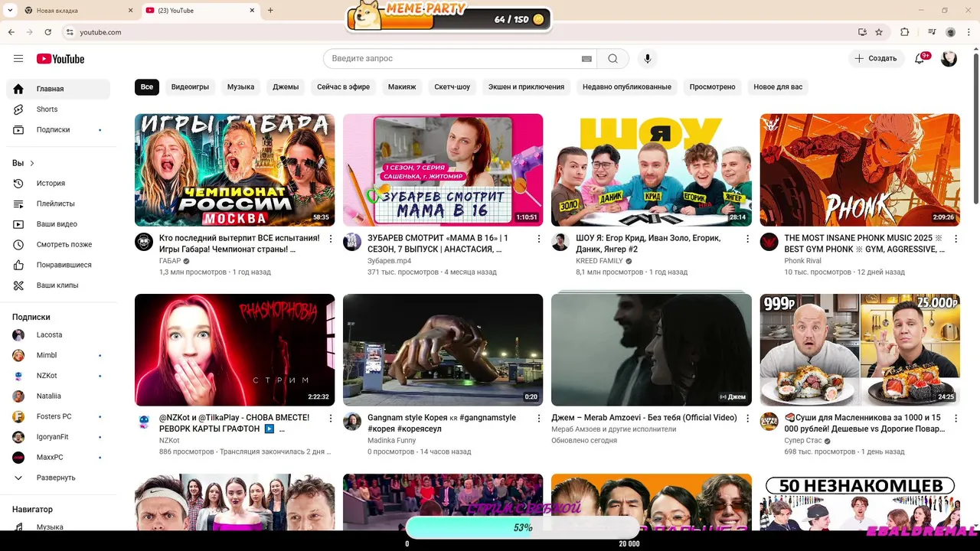
Task: Open the on-screen keyboard in search box
Action: (x=587, y=59)
